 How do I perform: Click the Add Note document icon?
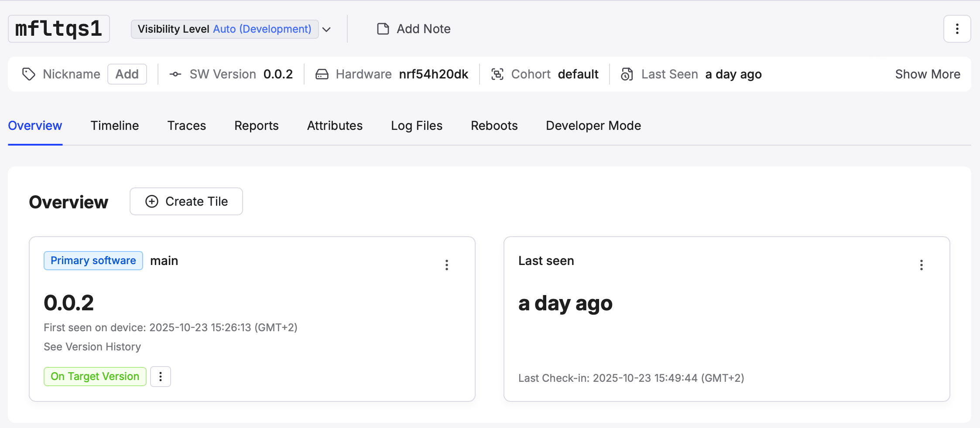coord(383,29)
